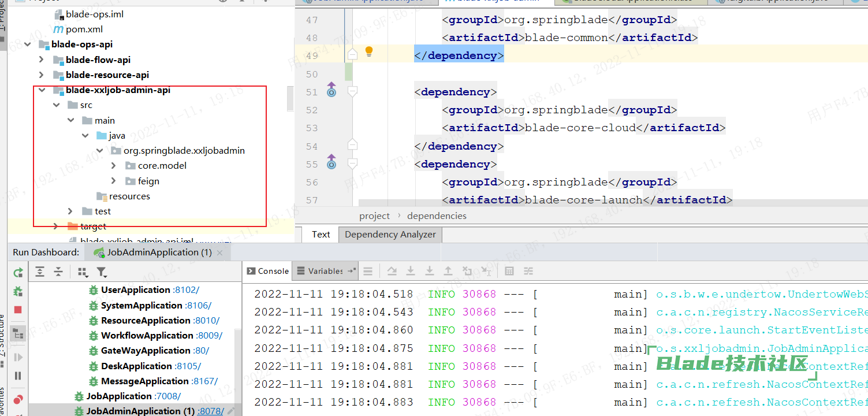This screenshot has width=868, height=416.
Task: Expand the test folder
Action: coord(70,211)
